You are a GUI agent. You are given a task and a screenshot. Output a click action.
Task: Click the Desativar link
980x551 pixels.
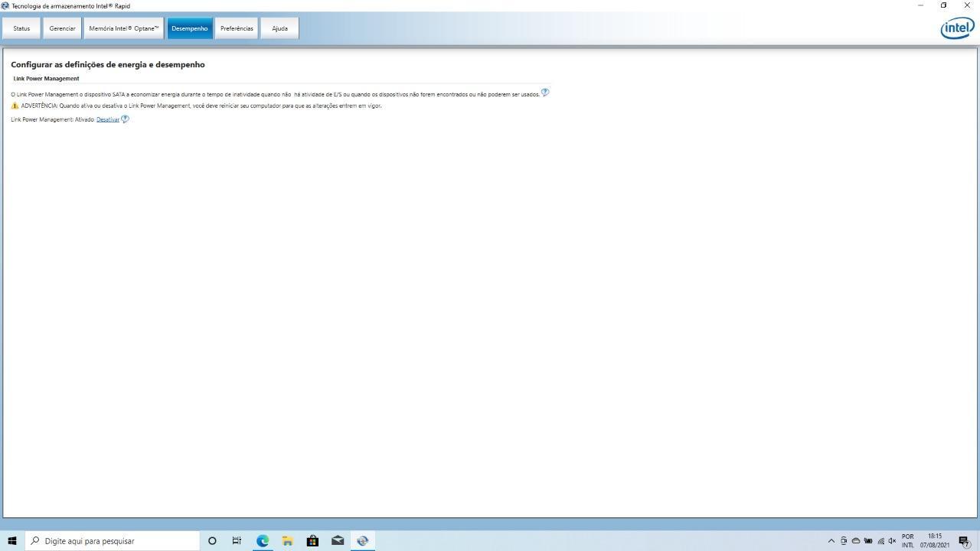click(x=108, y=119)
